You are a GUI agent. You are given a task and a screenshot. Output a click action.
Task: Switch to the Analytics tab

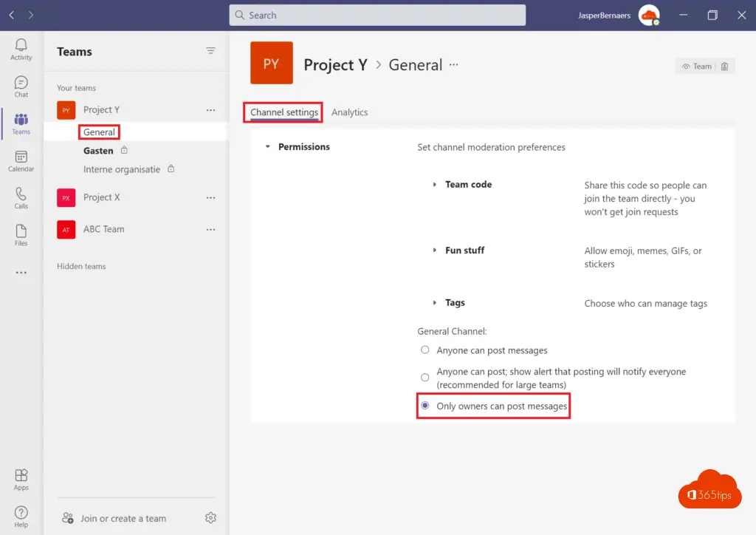coord(349,112)
